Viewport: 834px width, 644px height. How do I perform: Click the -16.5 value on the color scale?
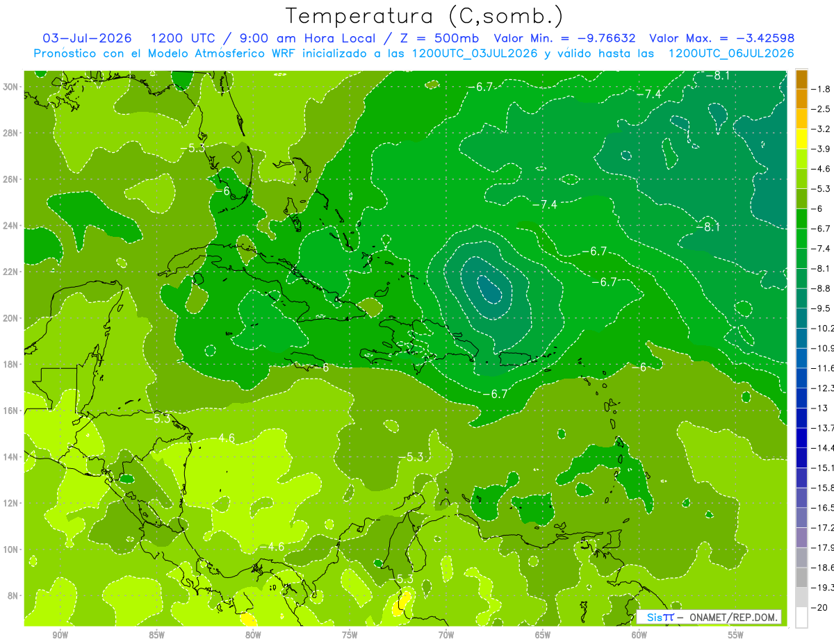tap(823, 508)
